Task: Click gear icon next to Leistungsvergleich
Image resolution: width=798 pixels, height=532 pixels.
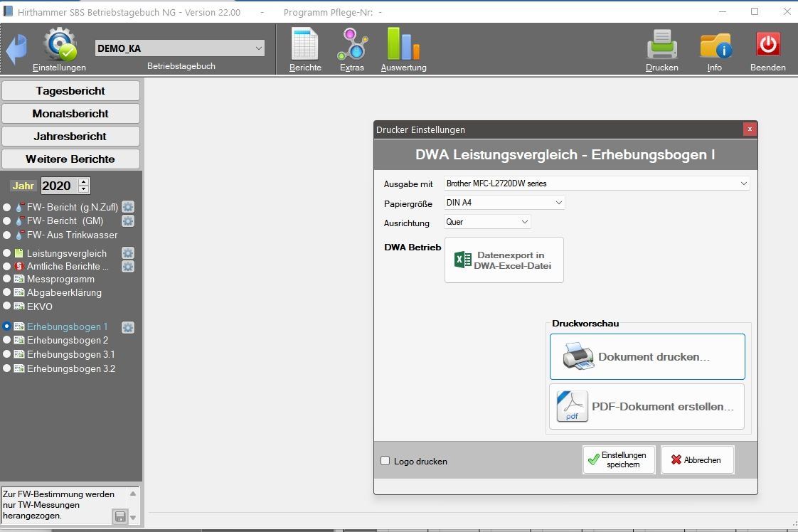Action: 128,253
